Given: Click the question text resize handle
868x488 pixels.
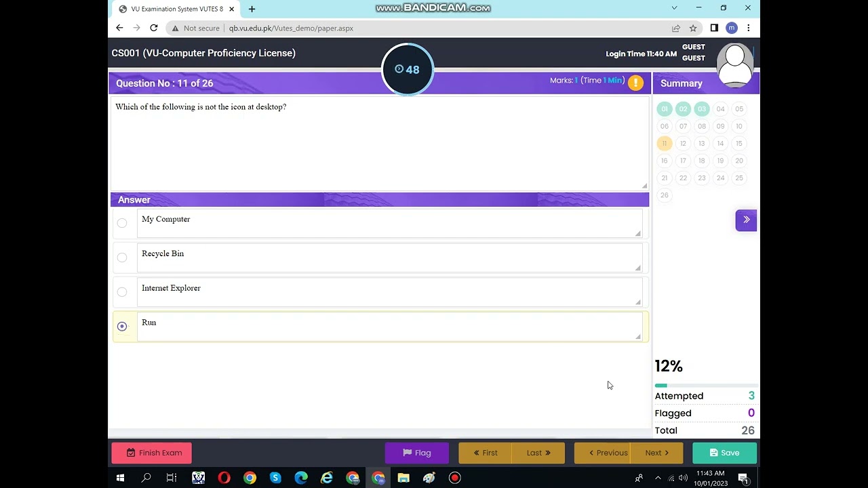Looking at the screenshot, I should [x=644, y=186].
